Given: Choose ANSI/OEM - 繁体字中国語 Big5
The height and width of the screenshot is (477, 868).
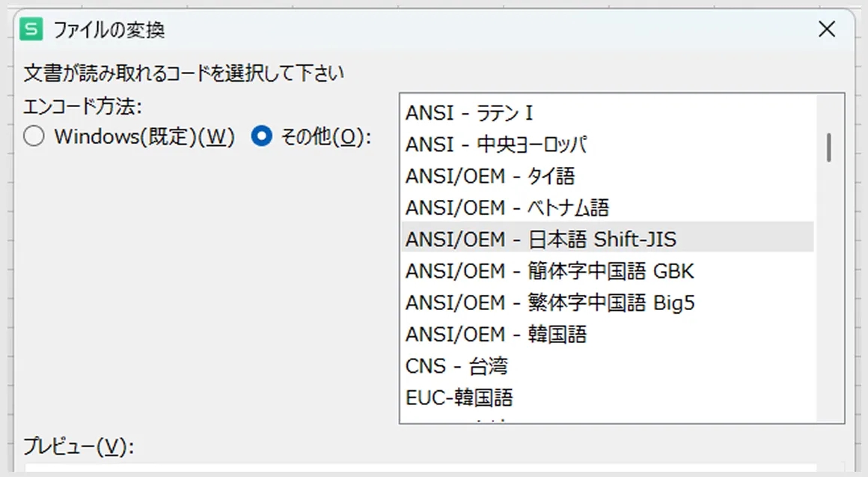Looking at the screenshot, I should [x=608, y=303].
